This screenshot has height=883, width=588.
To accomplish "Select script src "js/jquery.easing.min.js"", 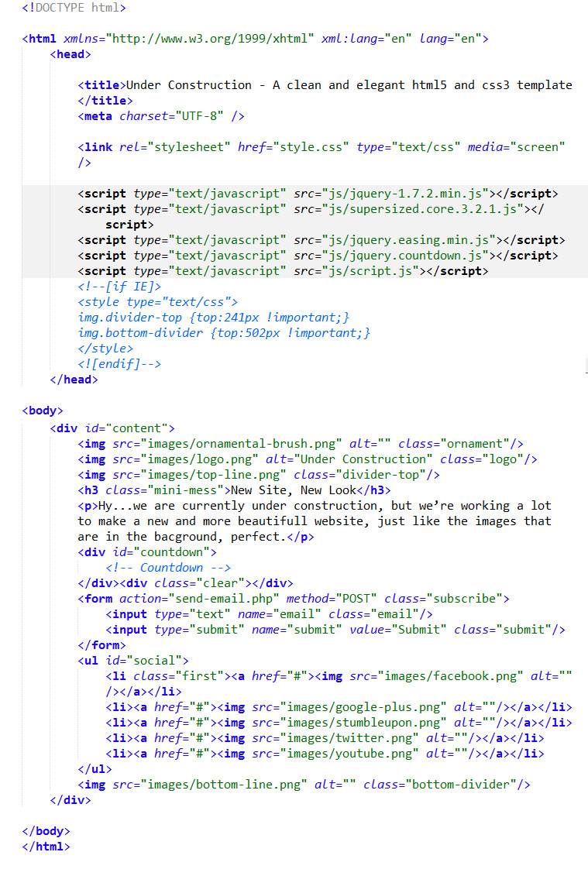I will (x=408, y=240).
